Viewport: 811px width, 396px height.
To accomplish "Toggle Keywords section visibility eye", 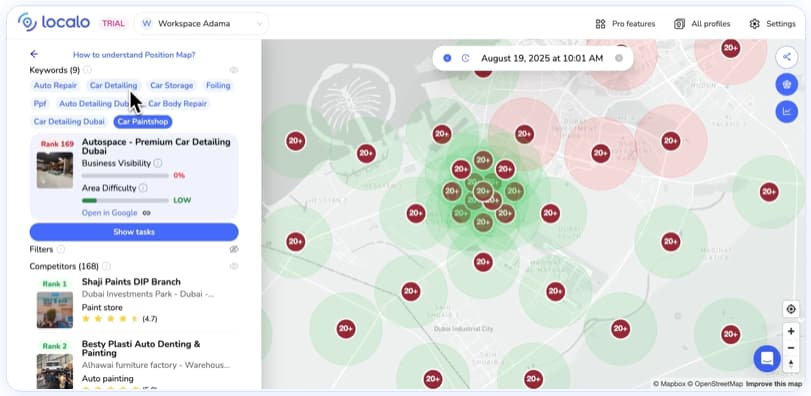I will pos(234,70).
